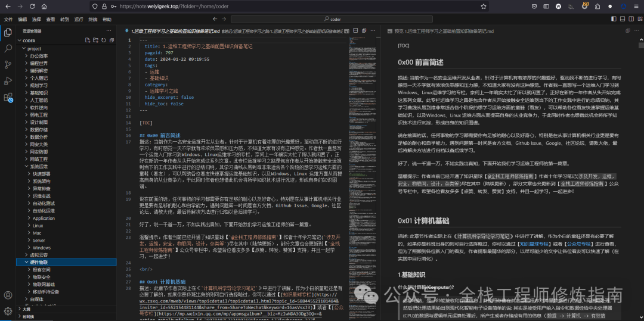
Task: Toggle the bottom panel layout
Action: coord(623,19)
